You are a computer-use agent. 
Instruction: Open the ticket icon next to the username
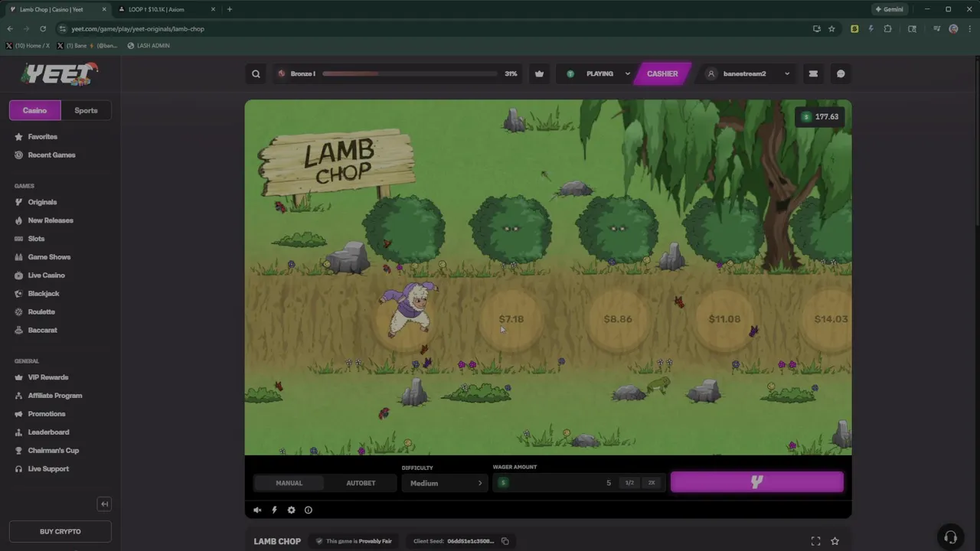tap(813, 74)
